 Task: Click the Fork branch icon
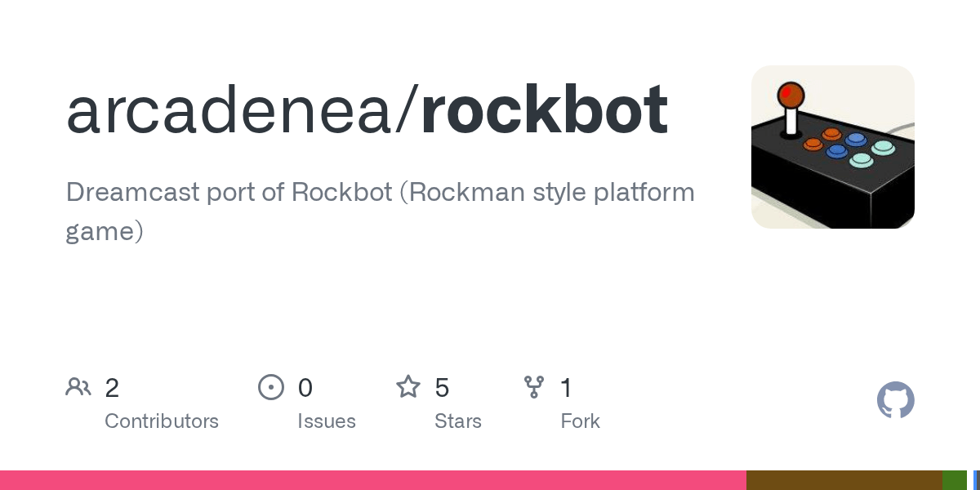pos(534,386)
